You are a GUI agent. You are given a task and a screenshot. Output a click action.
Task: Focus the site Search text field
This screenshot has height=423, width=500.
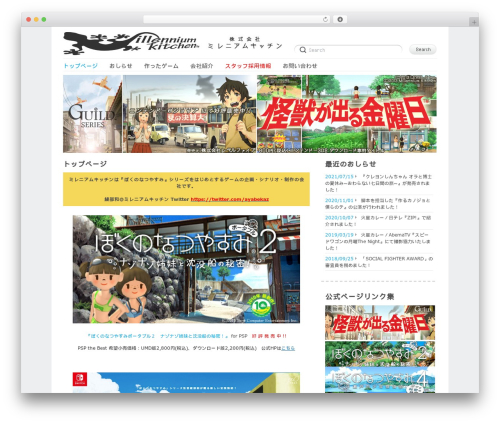pyautogui.click(x=348, y=50)
